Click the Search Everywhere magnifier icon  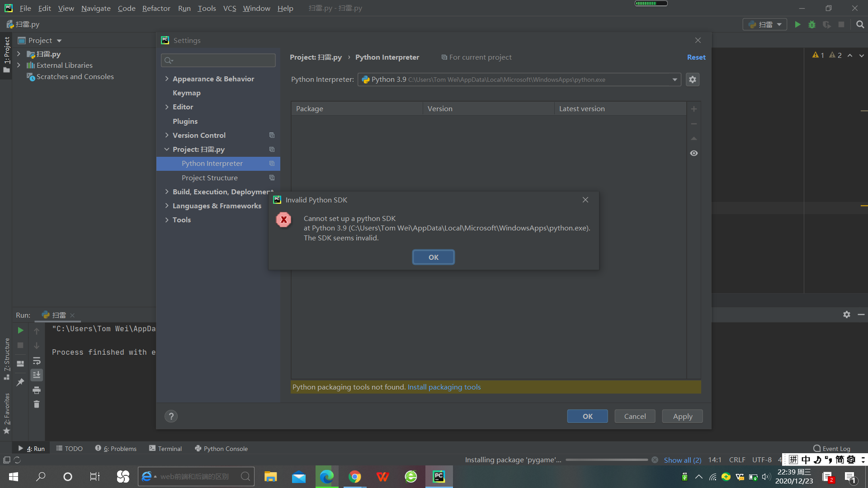point(860,24)
